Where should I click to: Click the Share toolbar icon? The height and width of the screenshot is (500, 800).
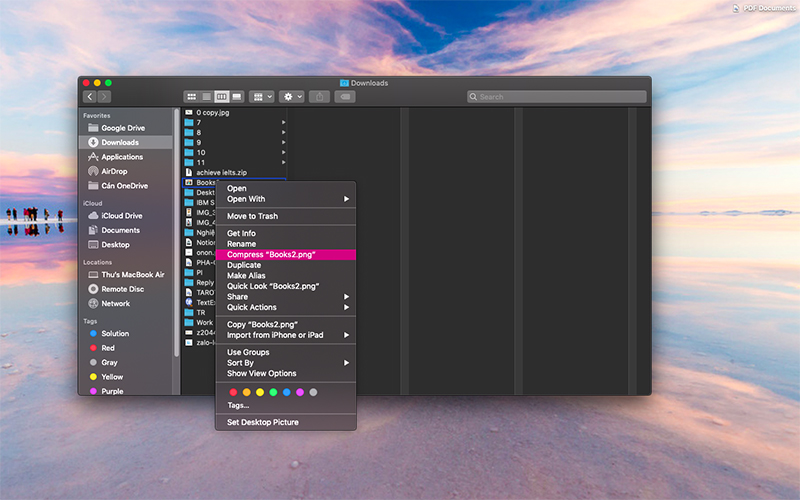(x=318, y=97)
